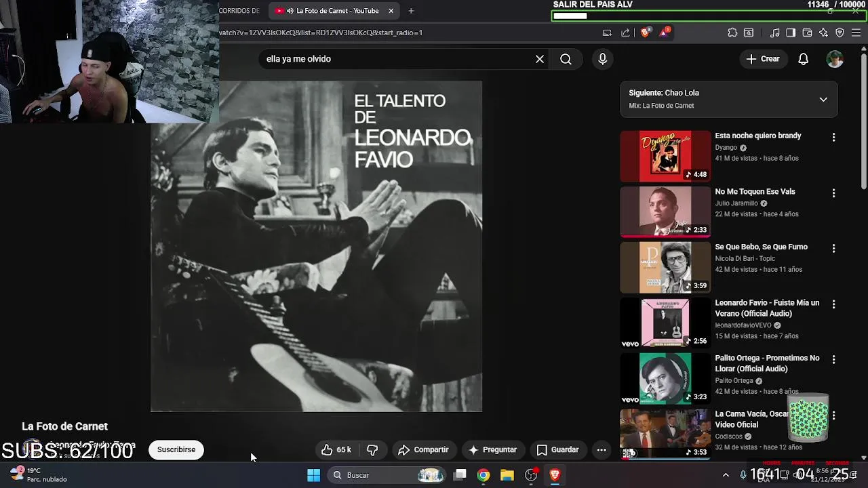The height and width of the screenshot is (488, 868).
Task: Open Brave Wallet icon
Action: coord(807,33)
